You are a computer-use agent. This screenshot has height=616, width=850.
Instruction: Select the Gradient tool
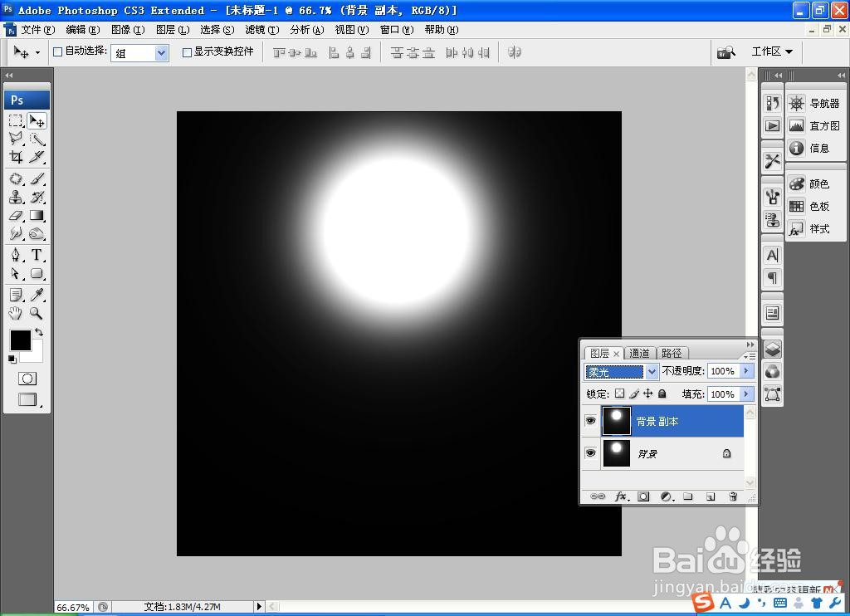coord(37,215)
